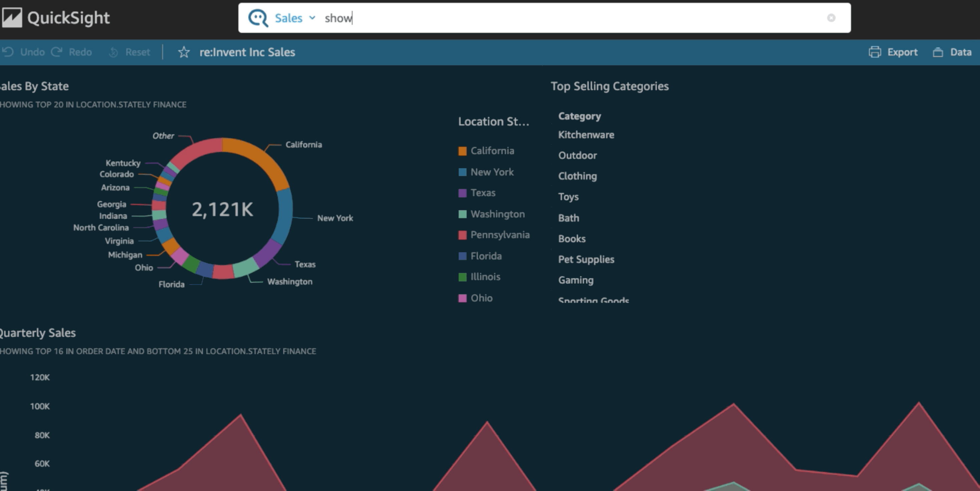Click the Ohio donut chart label

[144, 268]
